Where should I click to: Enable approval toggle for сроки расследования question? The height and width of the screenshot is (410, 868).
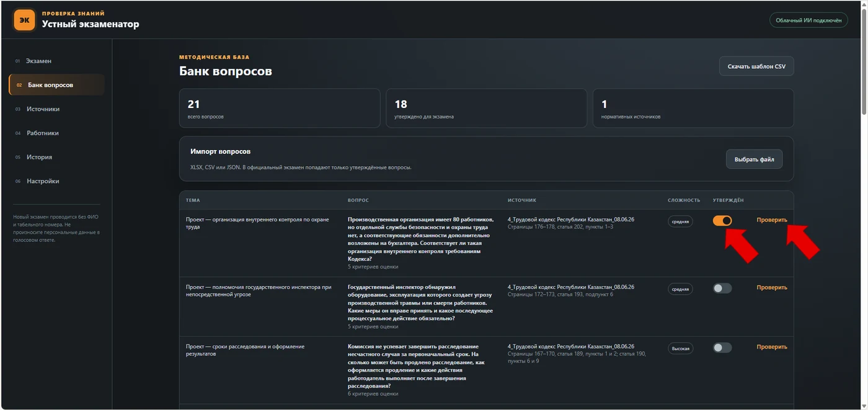[x=722, y=347]
